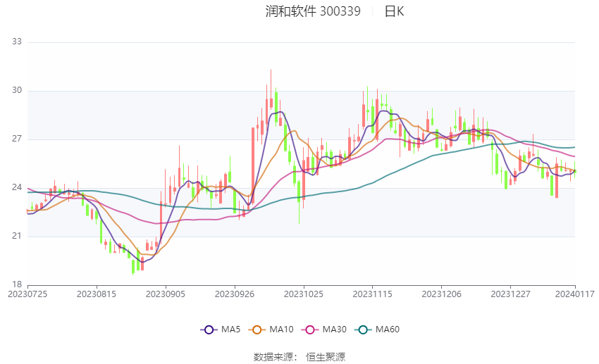Toggle the MA10 legend marker

pyautogui.click(x=257, y=330)
